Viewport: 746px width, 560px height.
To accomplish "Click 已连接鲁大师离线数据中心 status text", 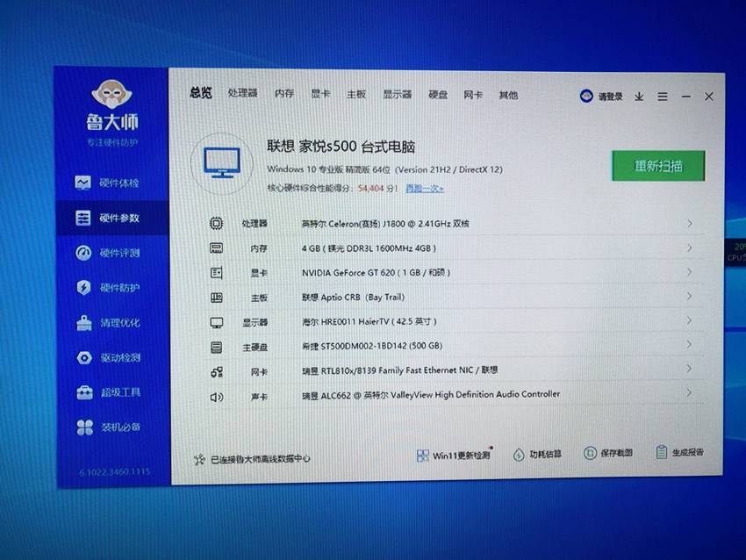I will 261,459.
